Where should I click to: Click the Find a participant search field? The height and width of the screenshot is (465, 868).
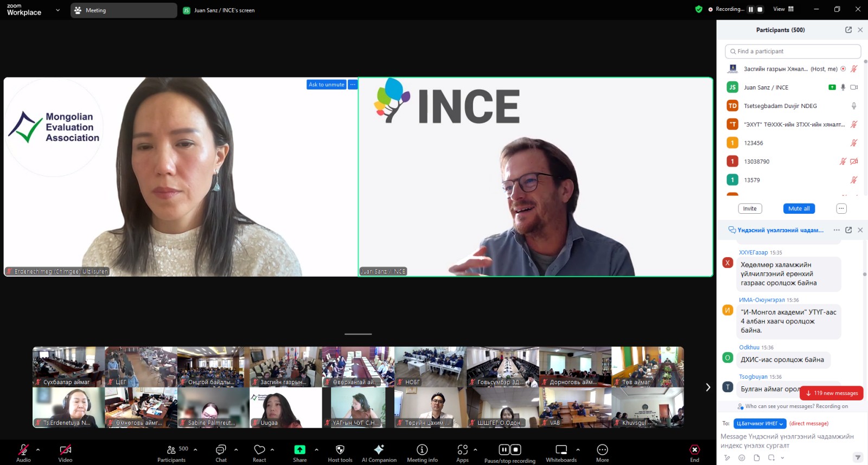point(793,52)
